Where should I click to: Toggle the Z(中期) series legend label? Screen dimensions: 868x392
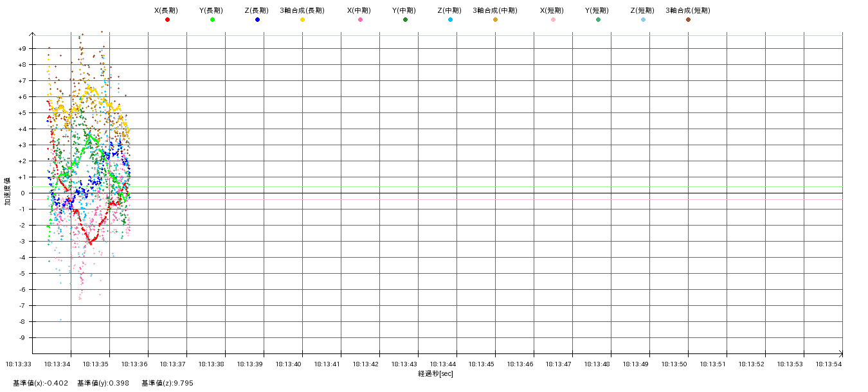449,10
